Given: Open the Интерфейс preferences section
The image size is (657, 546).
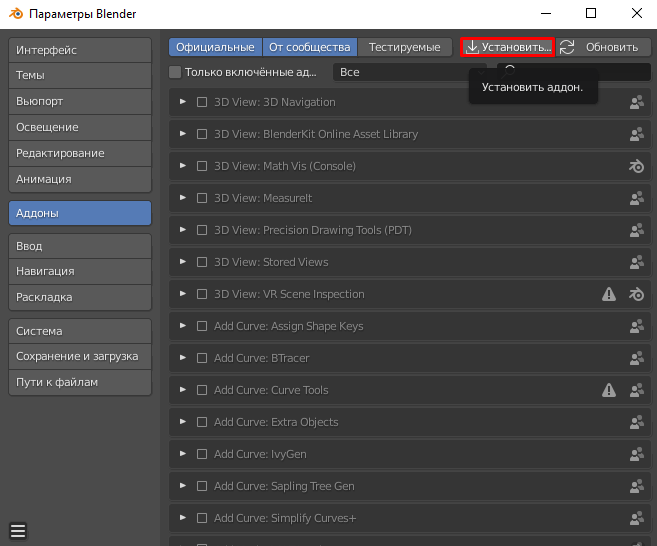Looking at the screenshot, I should click(80, 50).
